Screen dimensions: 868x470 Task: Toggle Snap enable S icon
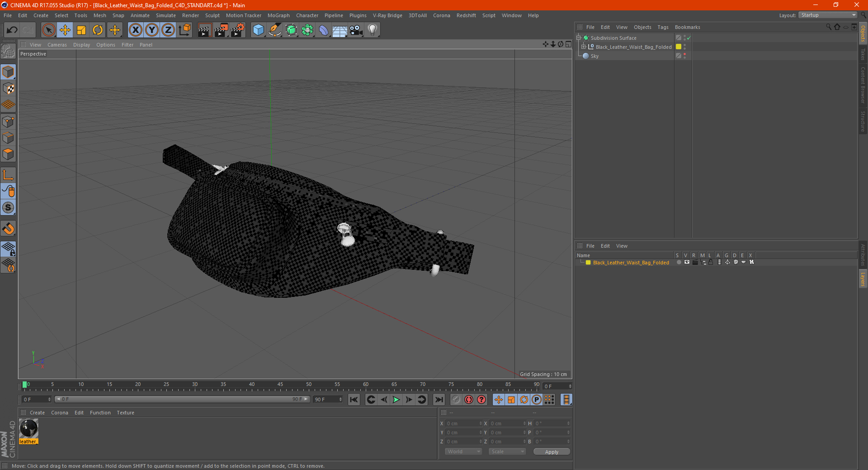pos(8,208)
